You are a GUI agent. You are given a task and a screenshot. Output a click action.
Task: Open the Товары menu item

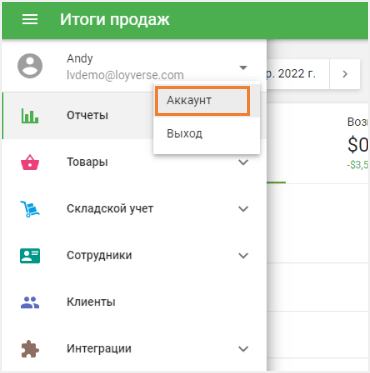(134, 162)
